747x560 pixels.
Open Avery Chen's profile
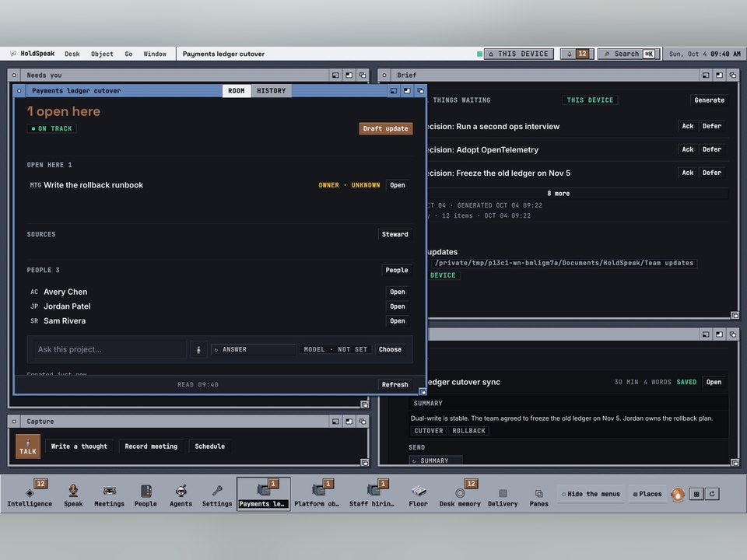(x=398, y=292)
